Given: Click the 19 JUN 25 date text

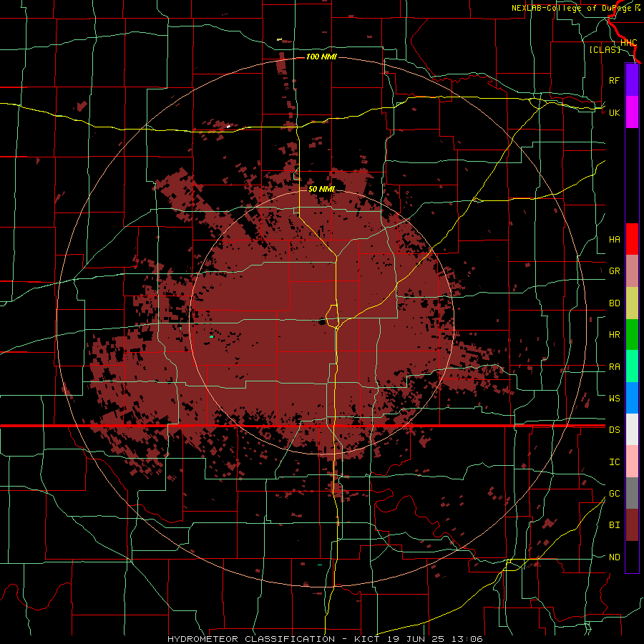Looking at the screenshot, I should coord(415,639).
